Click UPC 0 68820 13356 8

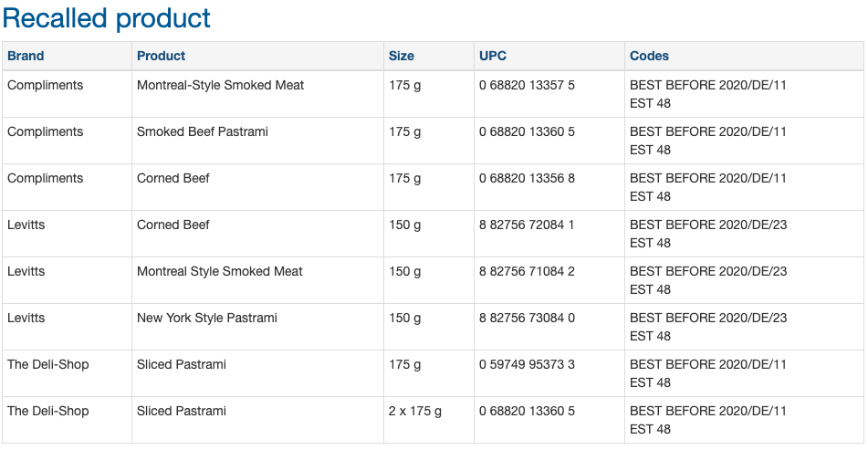coord(527,178)
